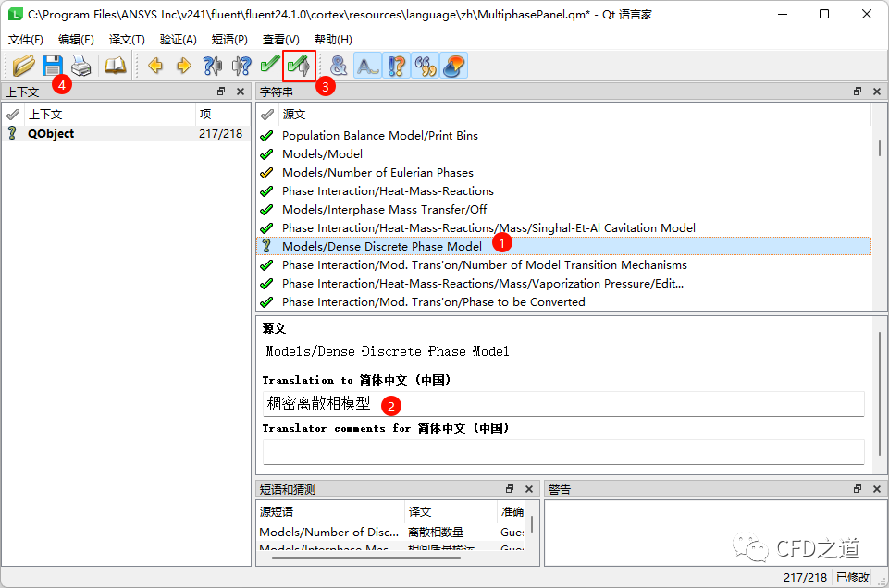Toggle accelerator (&) validation check
This screenshot has height=588, width=889.
(x=339, y=66)
